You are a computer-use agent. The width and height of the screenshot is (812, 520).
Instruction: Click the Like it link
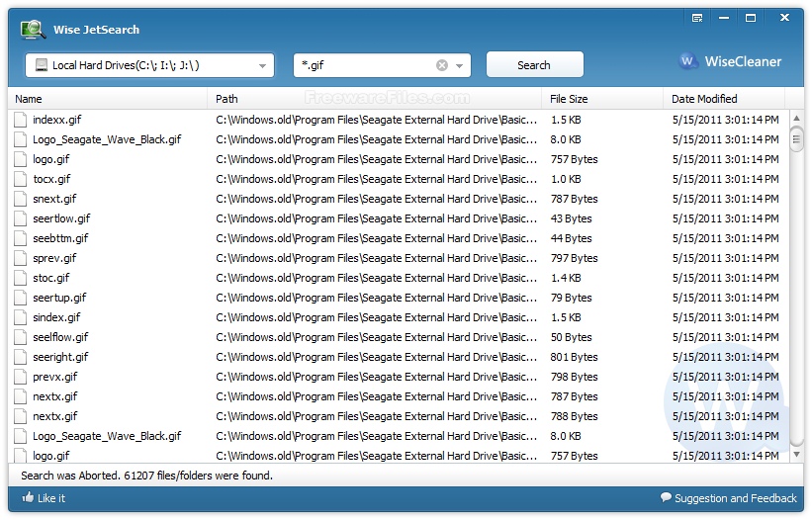point(51,497)
